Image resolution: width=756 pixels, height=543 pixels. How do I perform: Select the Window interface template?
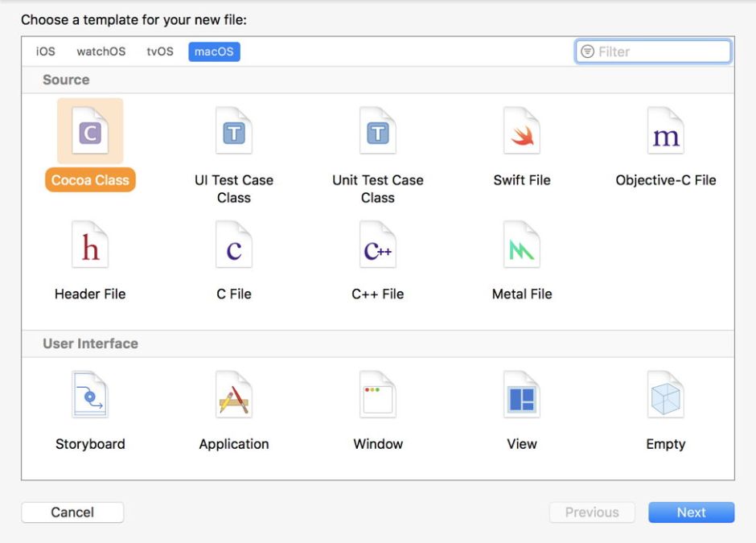(378, 396)
